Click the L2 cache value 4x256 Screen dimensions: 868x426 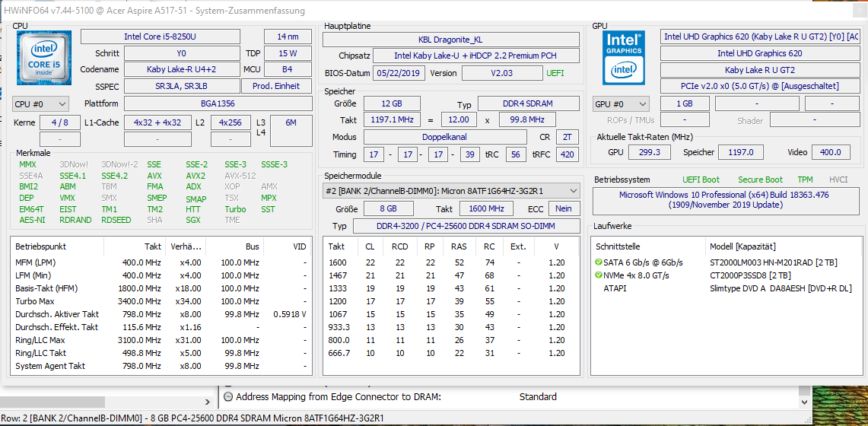point(231,122)
